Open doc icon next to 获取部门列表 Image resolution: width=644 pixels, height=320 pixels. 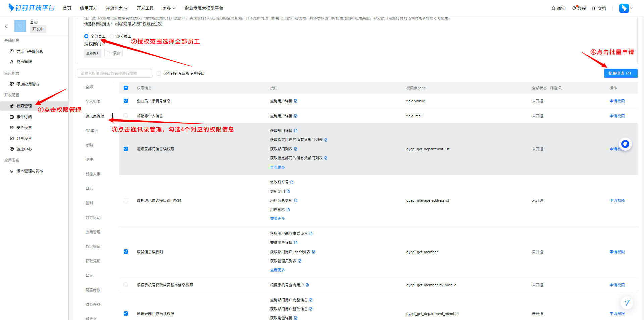[x=296, y=149]
